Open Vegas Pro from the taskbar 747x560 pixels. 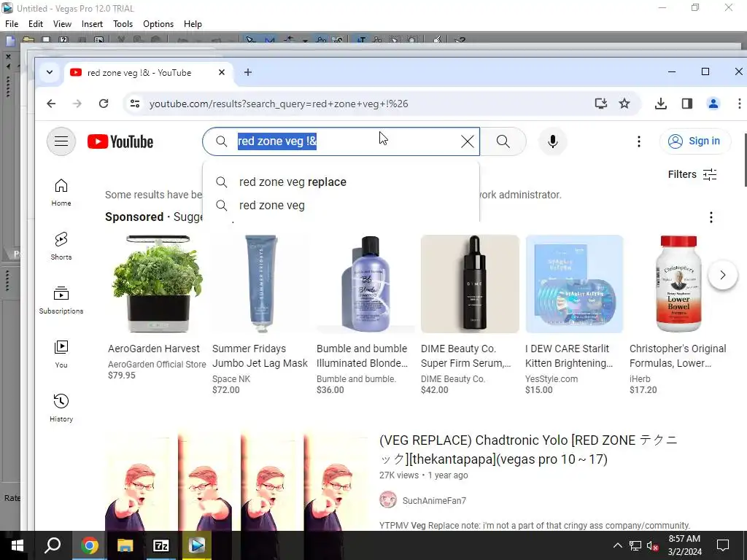point(196,545)
